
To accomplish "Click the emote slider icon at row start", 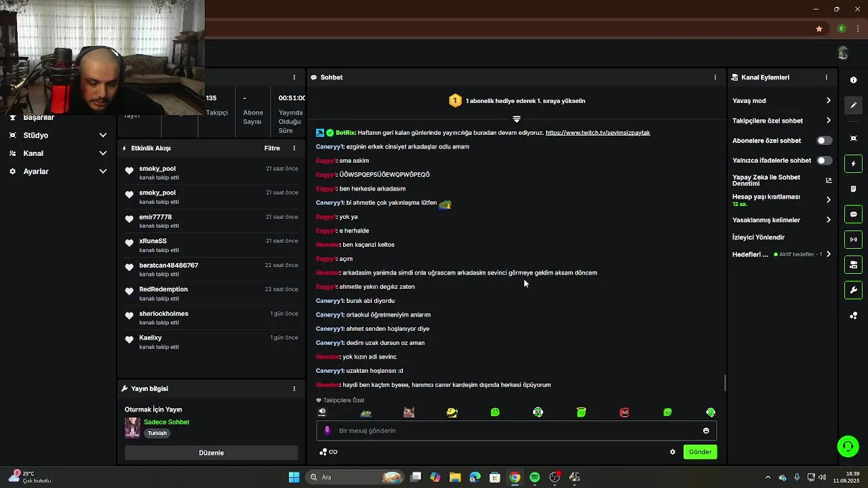I will pos(322,411).
